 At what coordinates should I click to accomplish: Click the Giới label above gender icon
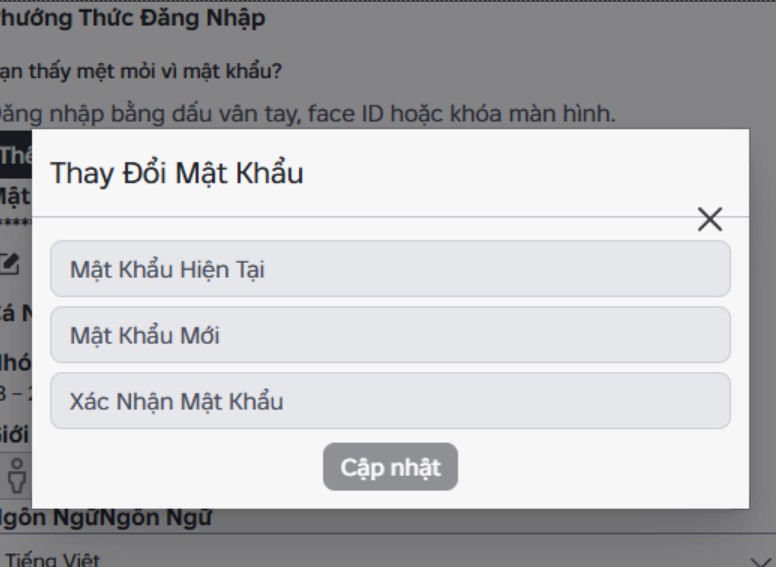15,436
